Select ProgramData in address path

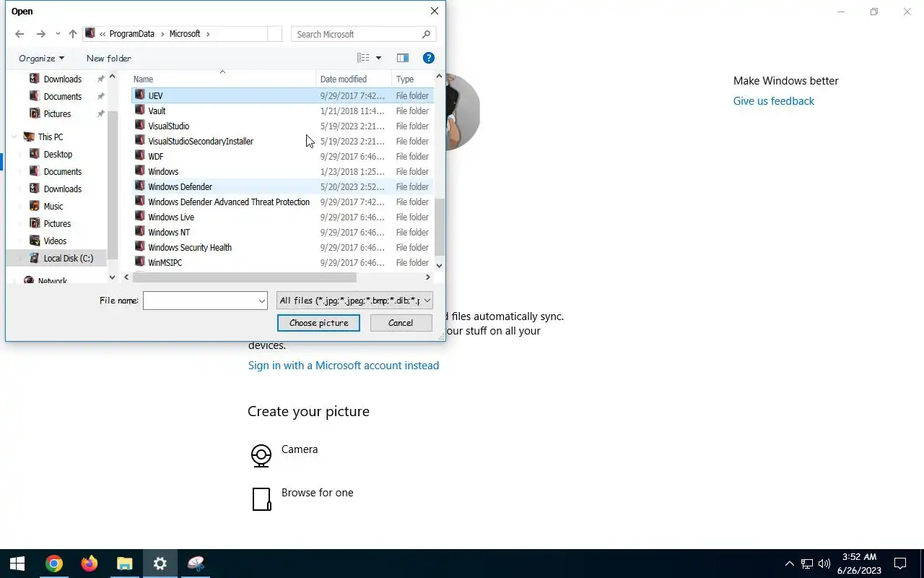131,34
